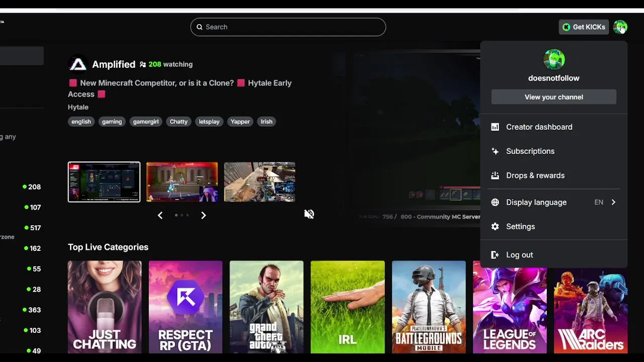Click sidebar channel with 28 viewers
Viewport: 644px width, 362px height.
[22, 290]
